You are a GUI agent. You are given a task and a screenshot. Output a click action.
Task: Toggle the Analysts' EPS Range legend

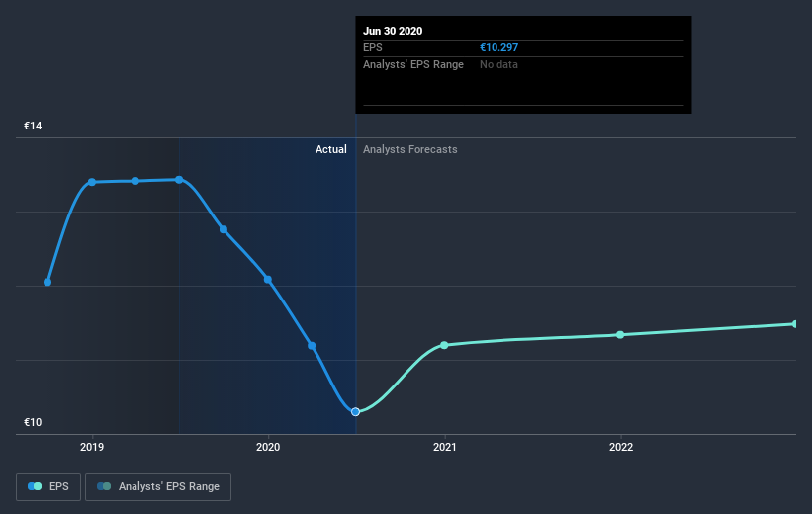158,486
